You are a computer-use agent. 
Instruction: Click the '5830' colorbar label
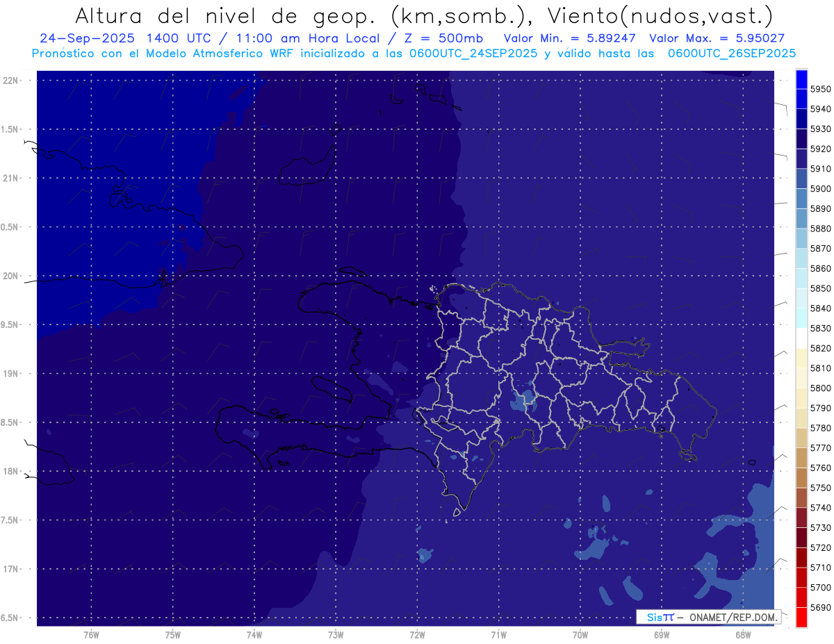click(x=821, y=328)
